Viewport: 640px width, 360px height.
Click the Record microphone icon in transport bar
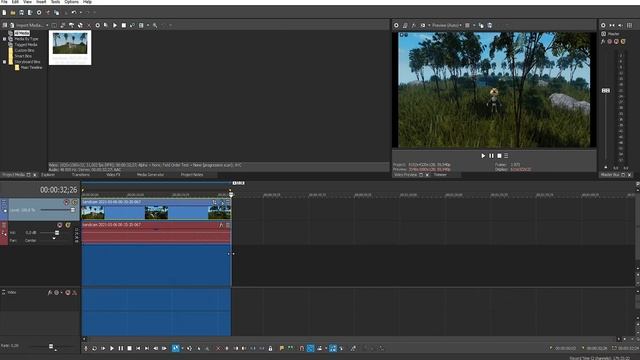pos(86,348)
